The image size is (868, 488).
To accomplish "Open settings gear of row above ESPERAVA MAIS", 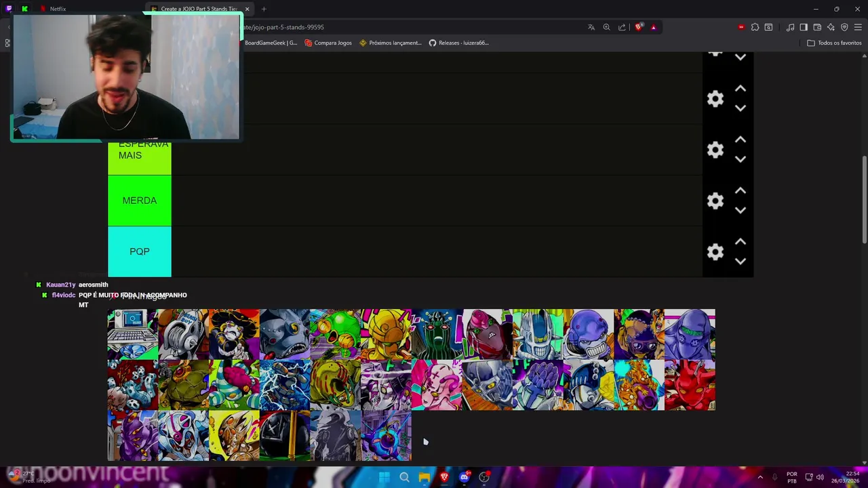I will pos(715,99).
